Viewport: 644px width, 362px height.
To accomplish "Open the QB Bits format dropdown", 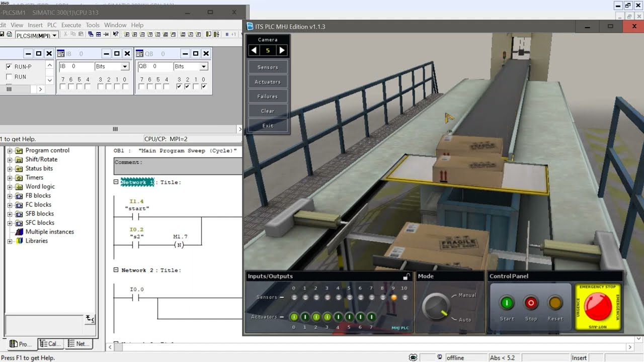I will click(204, 66).
